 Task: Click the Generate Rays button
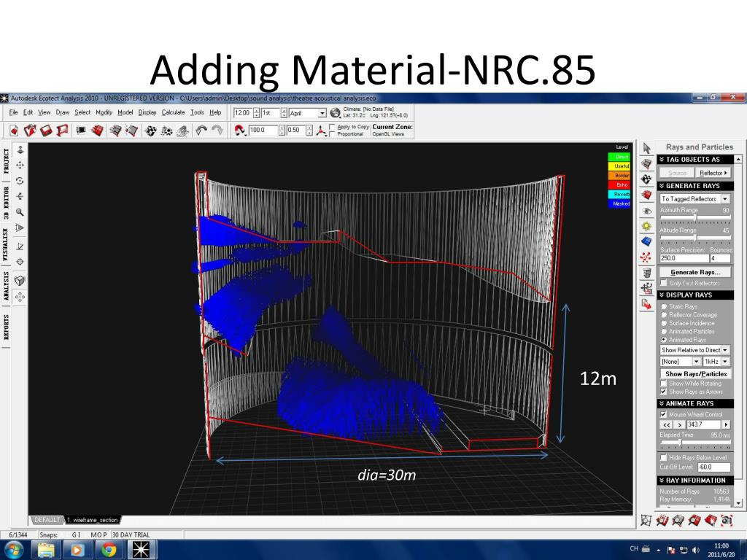click(695, 273)
